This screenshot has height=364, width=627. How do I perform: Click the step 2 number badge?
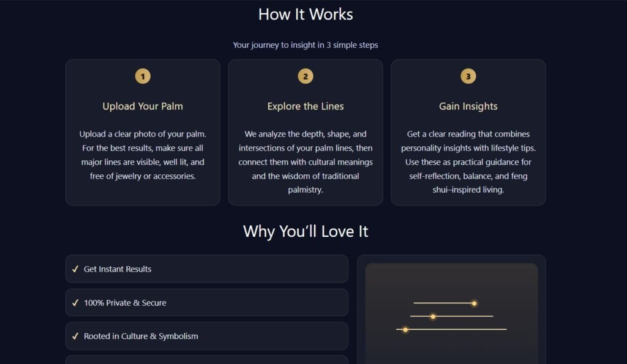tap(306, 76)
